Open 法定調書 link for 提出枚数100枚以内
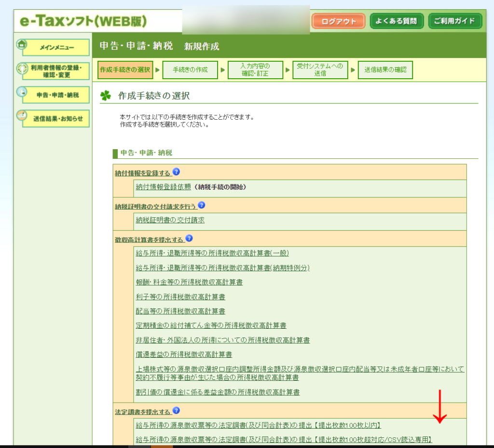This screenshot has width=494, height=448. [259, 425]
